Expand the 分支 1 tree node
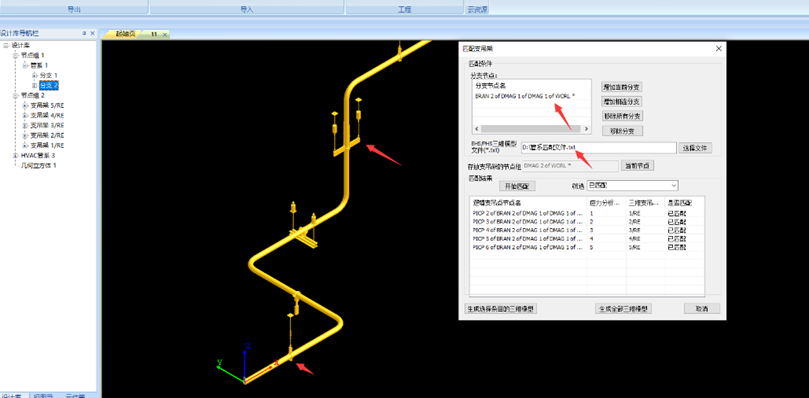Screen dimensions: 809x398 tap(35, 75)
